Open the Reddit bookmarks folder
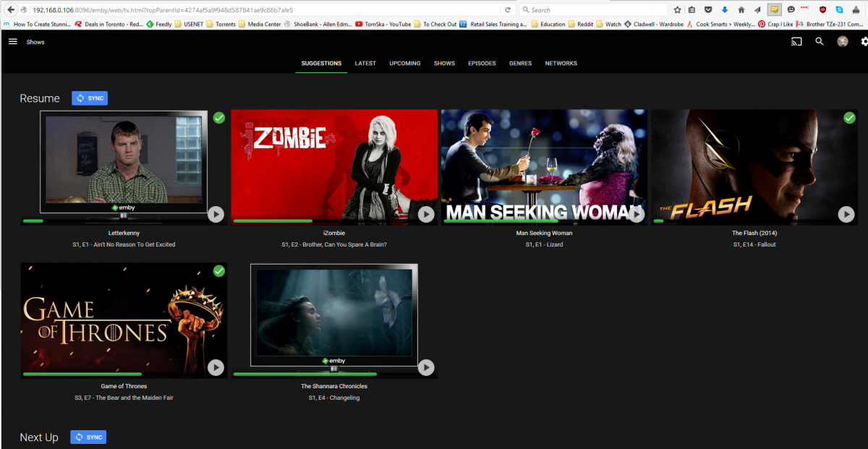Viewport: 868px width, 449px height. pyautogui.click(x=581, y=24)
